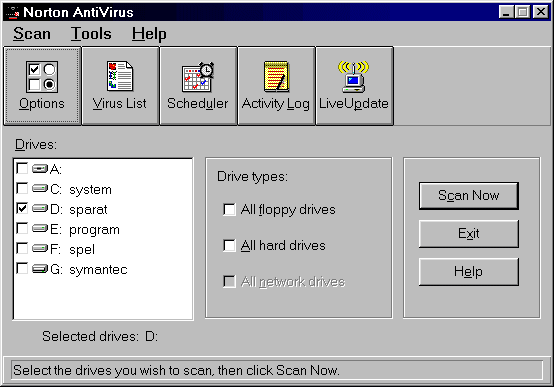
Task: Open the Help menu
Action: [149, 34]
